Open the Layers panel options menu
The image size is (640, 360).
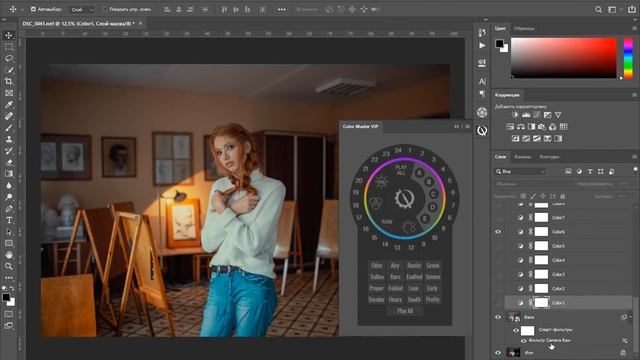point(634,157)
